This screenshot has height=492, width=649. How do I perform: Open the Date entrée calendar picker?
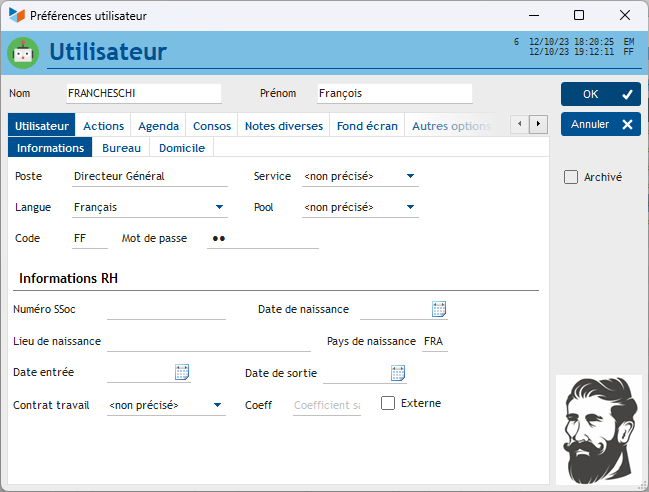click(x=182, y=373)
